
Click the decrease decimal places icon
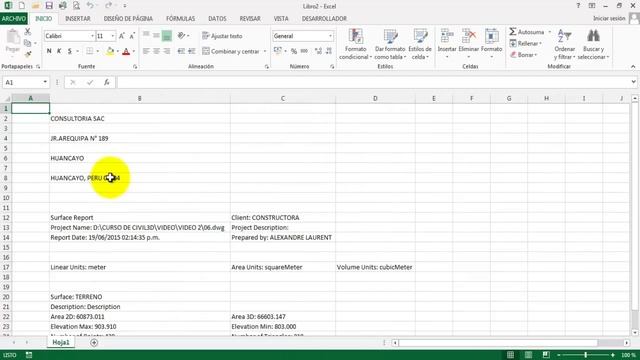pos(329,51)
